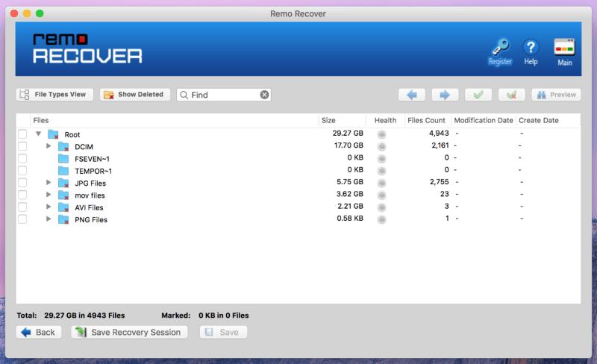Viewport: 597px width, 364px height.
Task: Expand the mov files folder triangle
Action: click(49, 195)
